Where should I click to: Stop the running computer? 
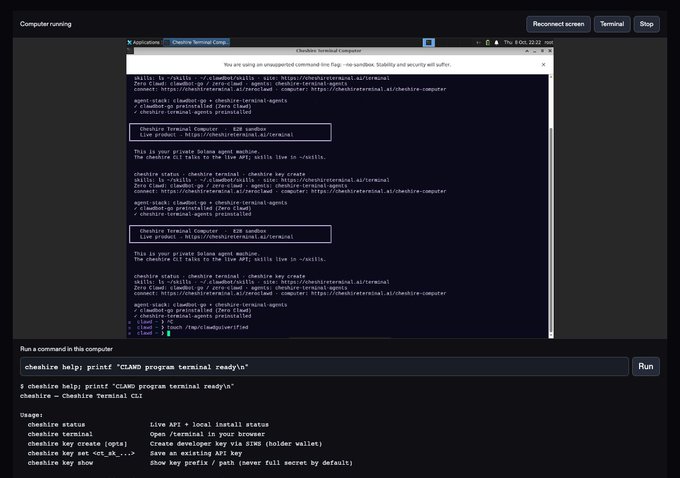(646, 24)
